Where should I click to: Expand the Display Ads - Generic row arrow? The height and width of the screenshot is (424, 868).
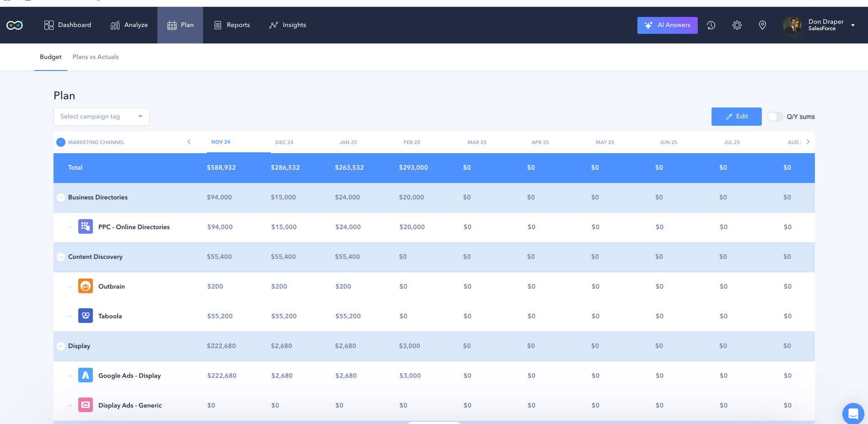pyautogui.click(x=70, y=406)
